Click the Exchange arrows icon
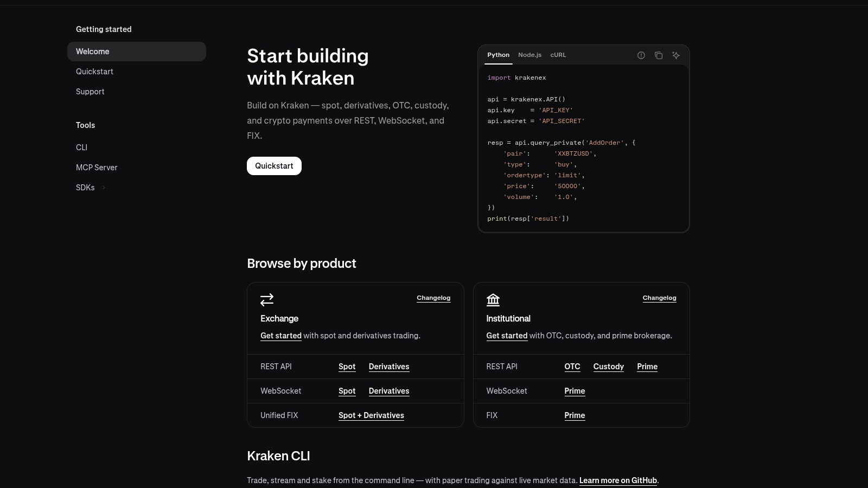 (267, 299)
